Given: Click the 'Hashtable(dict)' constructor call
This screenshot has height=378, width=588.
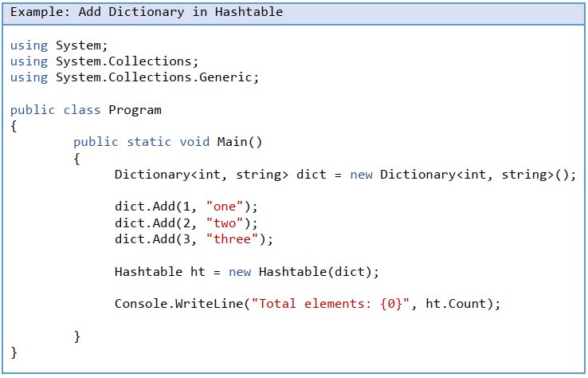Looking at the screenshot, I should (316, 272).
